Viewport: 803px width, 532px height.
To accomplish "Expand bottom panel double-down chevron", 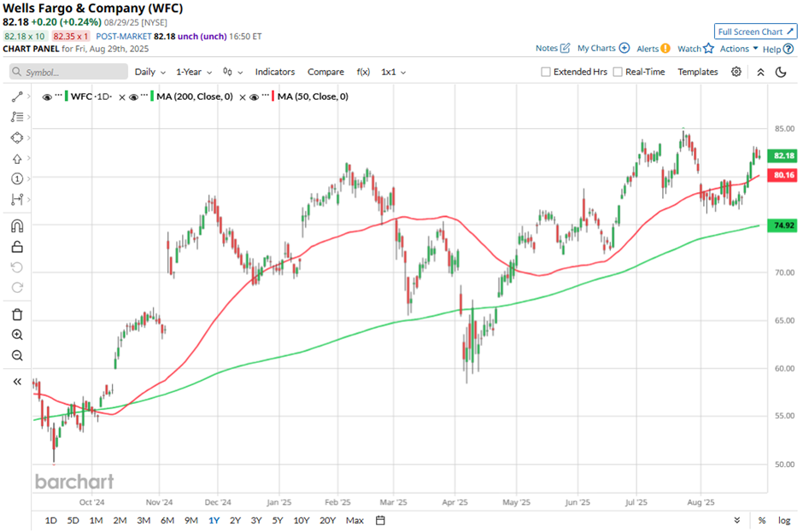I will (x=737, y=520).
